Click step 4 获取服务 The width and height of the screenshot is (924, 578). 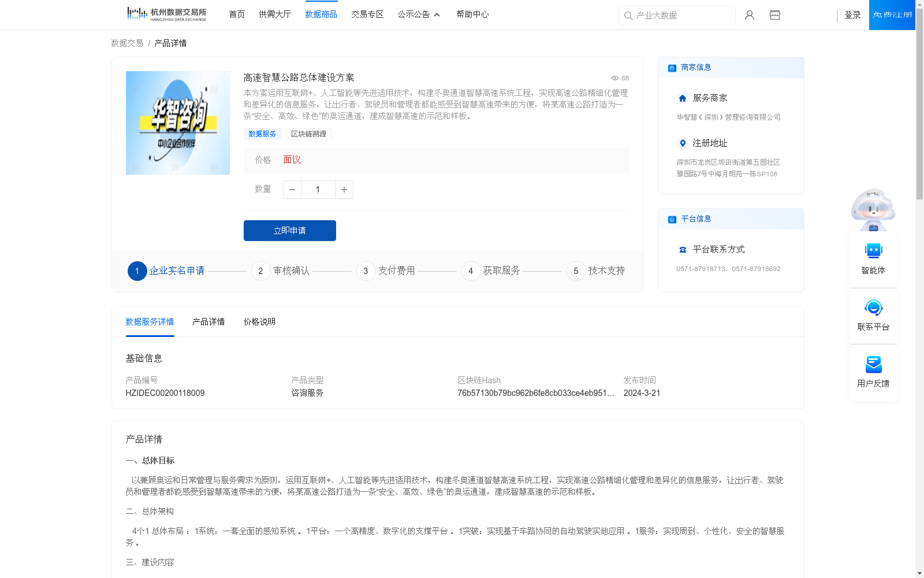[x=491, y=271]
